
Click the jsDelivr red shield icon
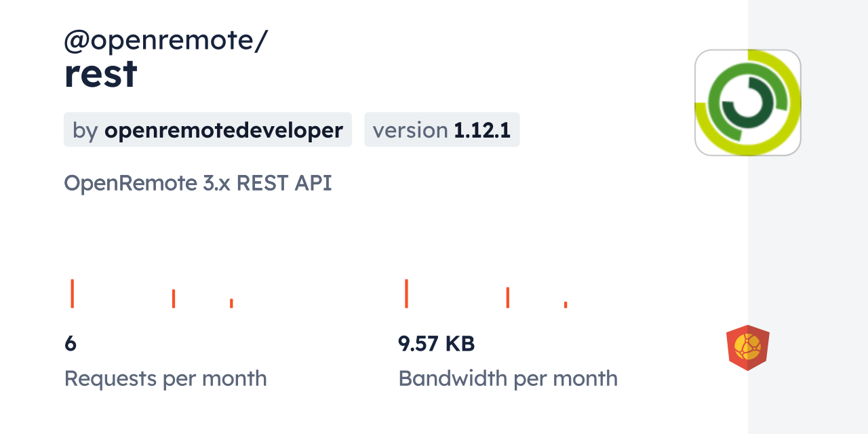[747, 348]
